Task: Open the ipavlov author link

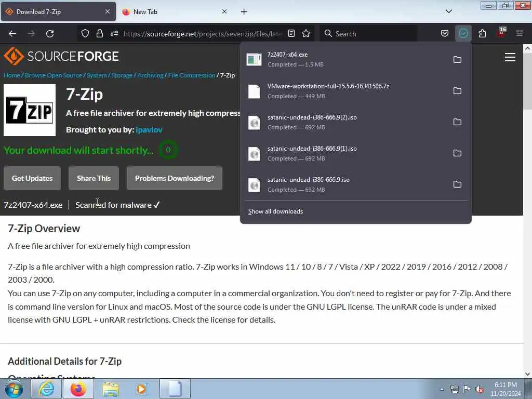Action: pos(149,129)
